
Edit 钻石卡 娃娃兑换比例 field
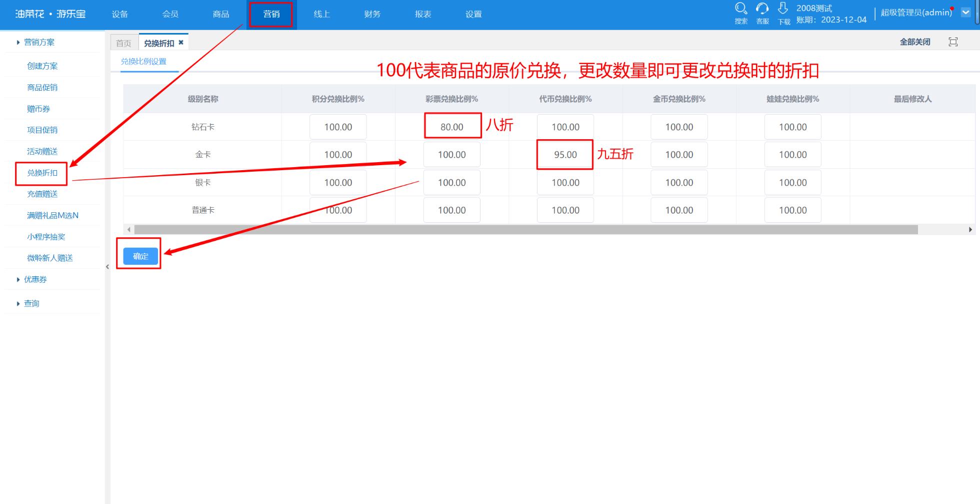pos(793,127)
